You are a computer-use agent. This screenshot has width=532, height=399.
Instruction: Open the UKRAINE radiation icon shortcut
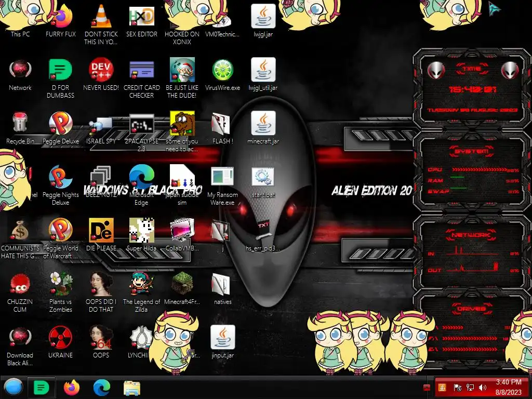[x=60, y=342]
